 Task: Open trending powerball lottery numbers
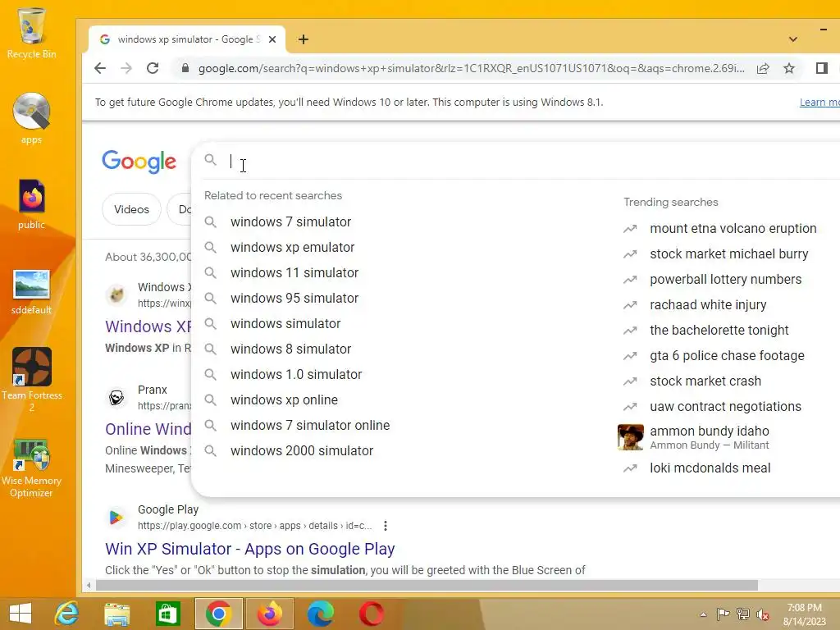click(x=725, y=280)
